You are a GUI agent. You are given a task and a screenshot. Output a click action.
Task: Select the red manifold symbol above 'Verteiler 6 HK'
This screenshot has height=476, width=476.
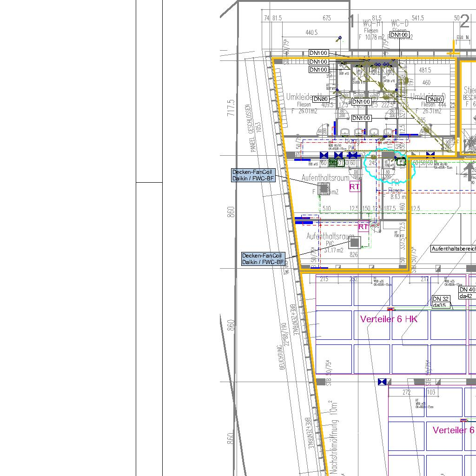pyautogui.click(x=390, y=309)
